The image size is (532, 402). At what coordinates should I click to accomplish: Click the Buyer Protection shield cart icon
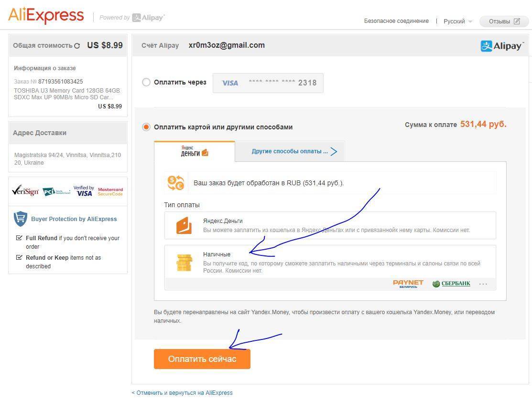[x=21, y=219]
